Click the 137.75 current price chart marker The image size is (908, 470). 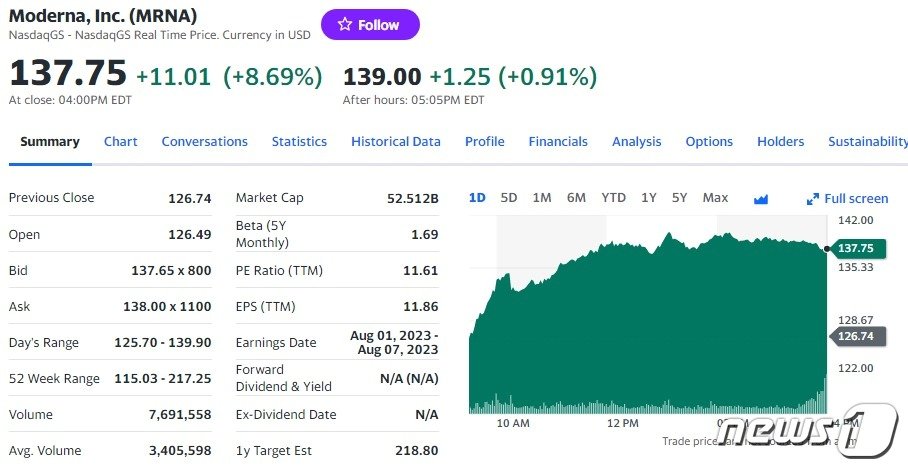click(x=853, y=248)
